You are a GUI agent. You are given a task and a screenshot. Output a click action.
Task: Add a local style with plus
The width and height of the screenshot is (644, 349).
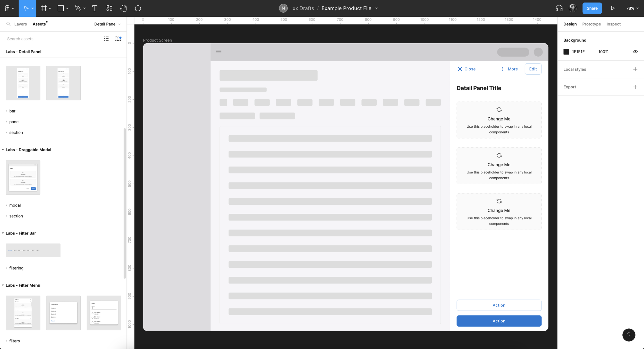(x=635, y=69)
